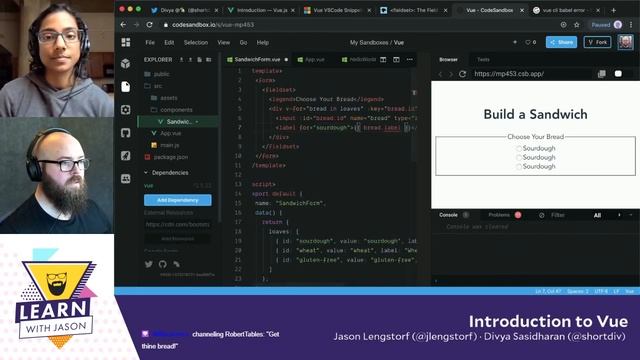The height and width of the screenshot is (360, 640).
Task: Reload the Chrome page
Action: [149, 25]
